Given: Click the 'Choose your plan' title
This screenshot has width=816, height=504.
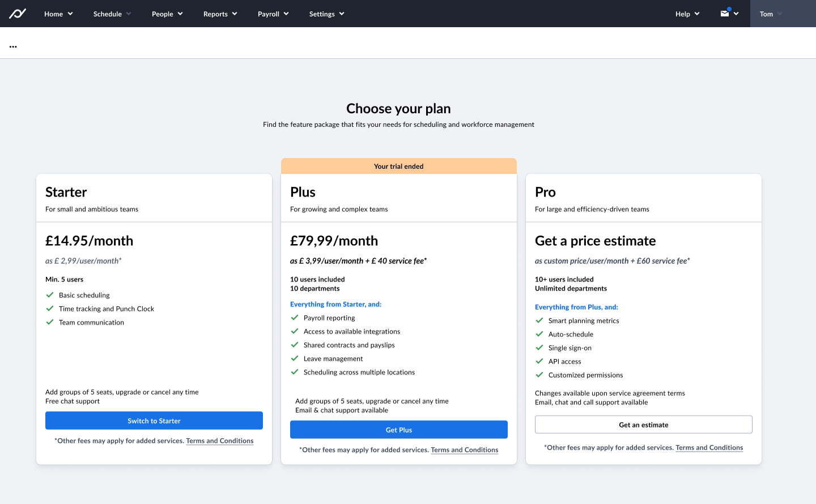Looking at the screenshot, I should tap(399, 108).
